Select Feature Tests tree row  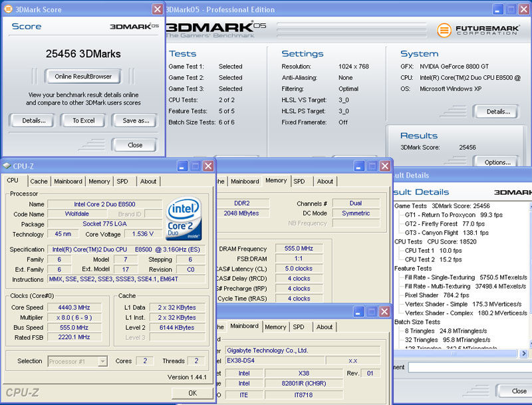[413, 268]
